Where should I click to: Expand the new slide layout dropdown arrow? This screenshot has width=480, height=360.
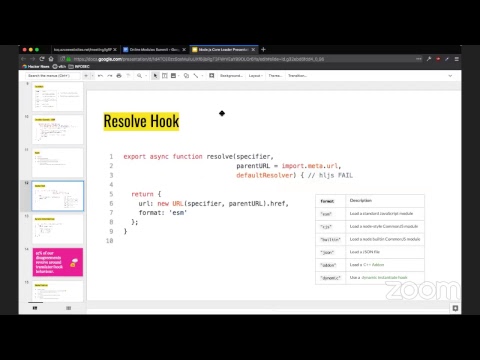(93, 76)
